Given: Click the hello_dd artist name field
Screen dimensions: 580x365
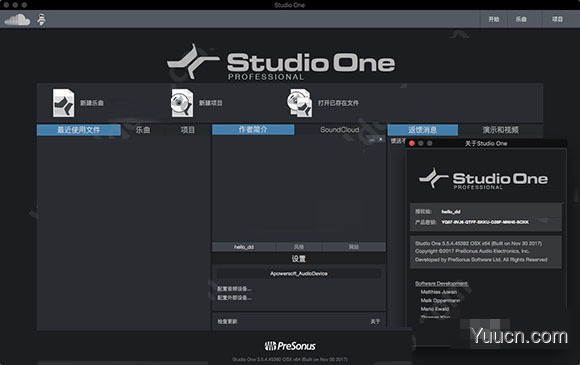Looking at the screenshot, I should (244, 247).
